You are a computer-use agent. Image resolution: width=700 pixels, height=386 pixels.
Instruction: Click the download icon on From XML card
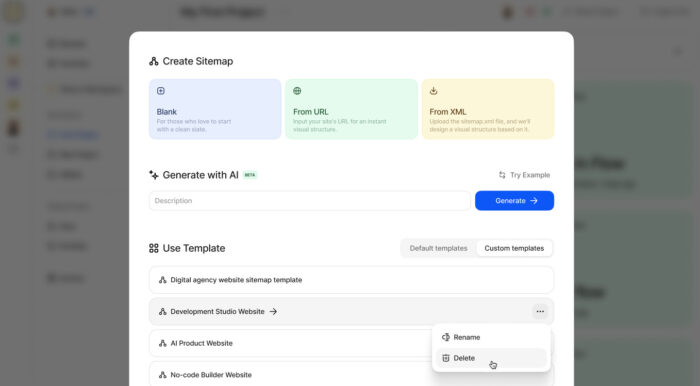coord(433,91)
